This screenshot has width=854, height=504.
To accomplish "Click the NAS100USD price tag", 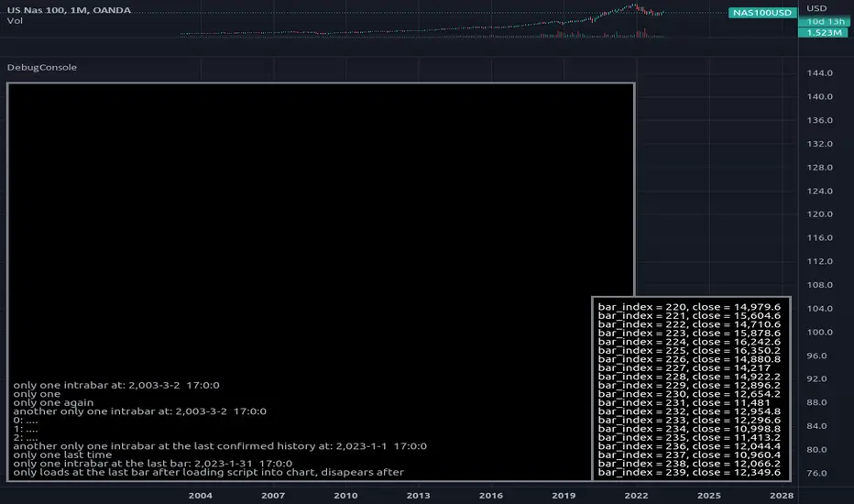I will pyautogui.click(x=761, y=12).
